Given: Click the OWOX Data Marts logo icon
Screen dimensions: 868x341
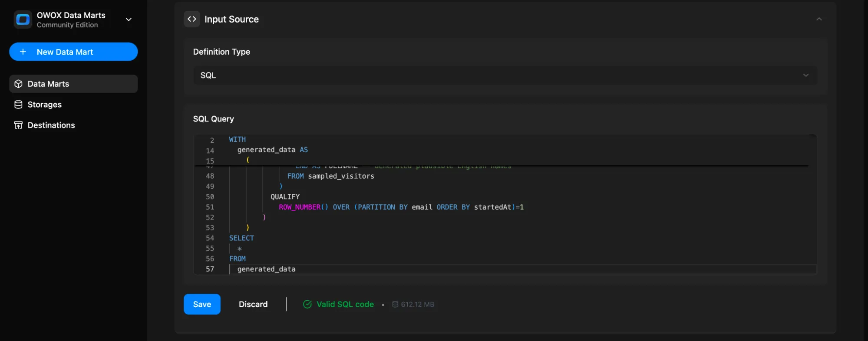Looking at the screenshot, I should coord(23,20).
